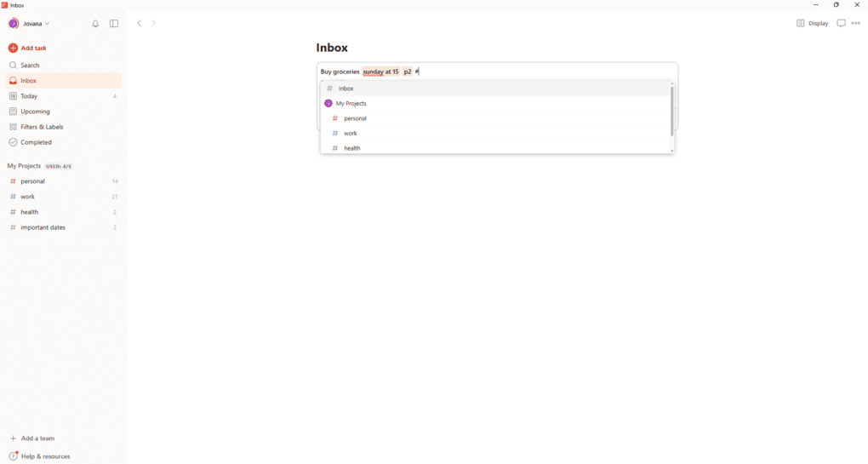Choose work in the suggestion list

[x=495, y=134]
